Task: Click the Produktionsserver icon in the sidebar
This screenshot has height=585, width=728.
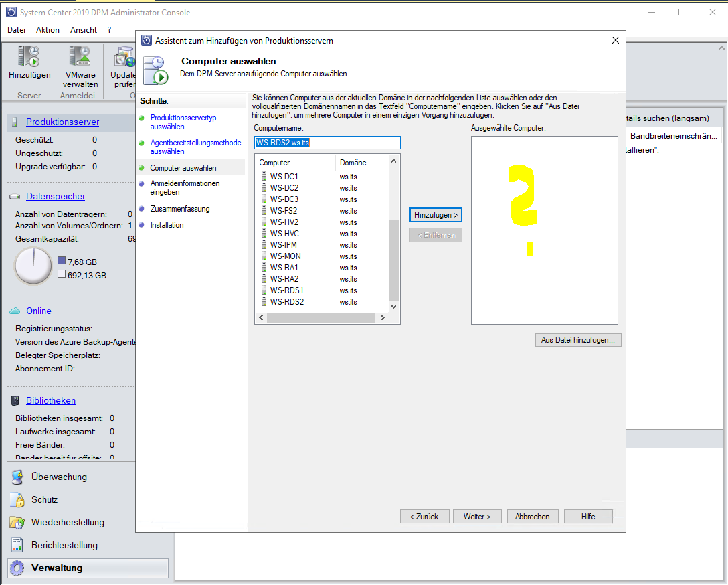Action: 15,122
